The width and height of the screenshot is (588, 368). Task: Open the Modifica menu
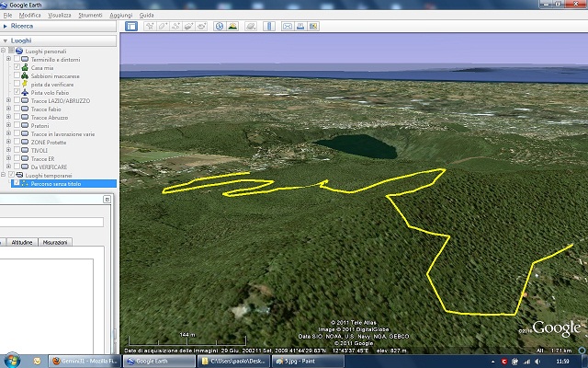(29, 15)
